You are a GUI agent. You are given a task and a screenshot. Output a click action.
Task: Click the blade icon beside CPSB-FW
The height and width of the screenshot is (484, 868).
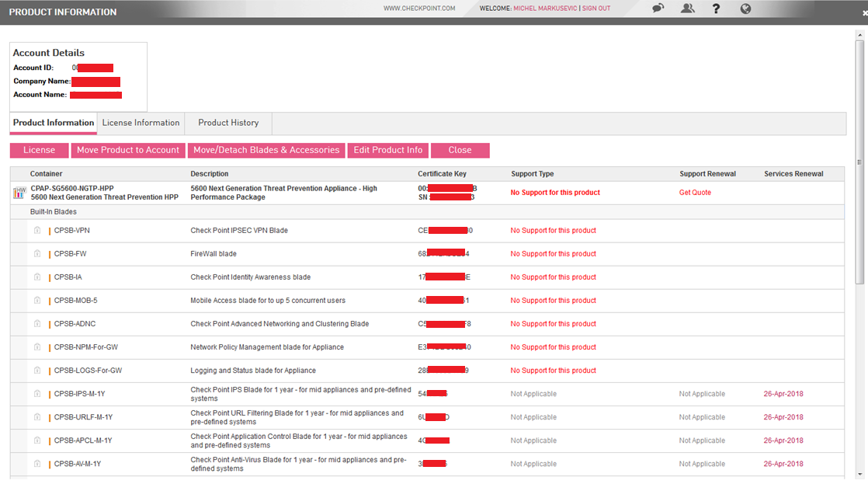(37, 253)
